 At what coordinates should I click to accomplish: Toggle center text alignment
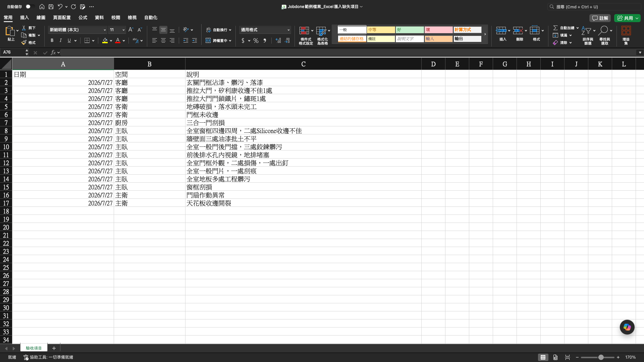coord(163,41)
